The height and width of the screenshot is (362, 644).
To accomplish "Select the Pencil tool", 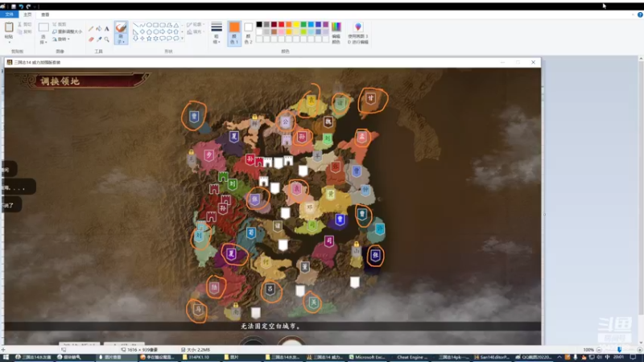I will pyautogui.click(x=91, y=29).
